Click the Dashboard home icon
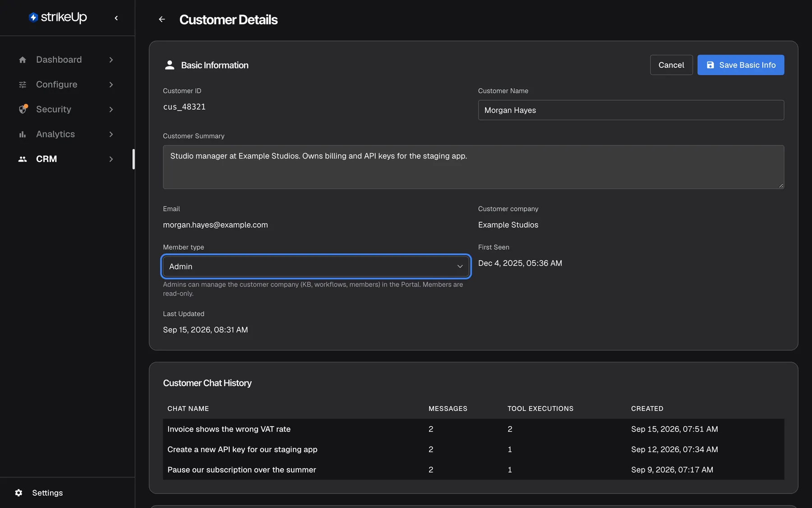The width and height of the screenshot is (812, 508). tap(23, 60)
